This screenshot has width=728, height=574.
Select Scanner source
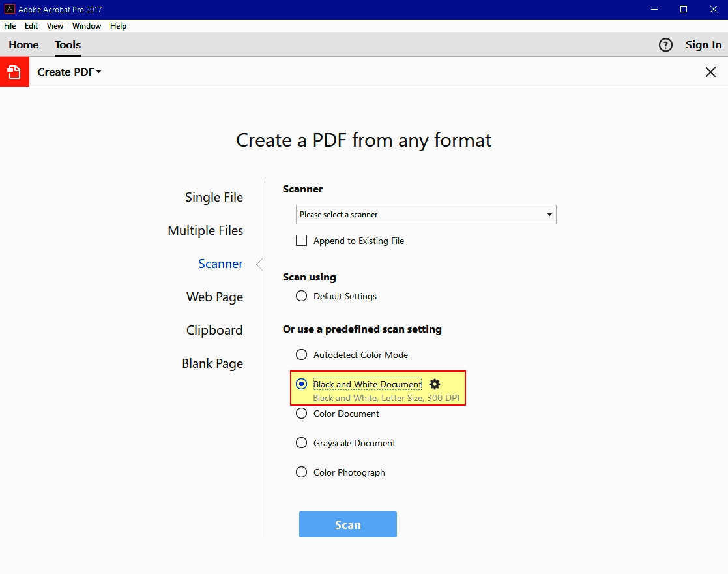click(x=220, y=264)
